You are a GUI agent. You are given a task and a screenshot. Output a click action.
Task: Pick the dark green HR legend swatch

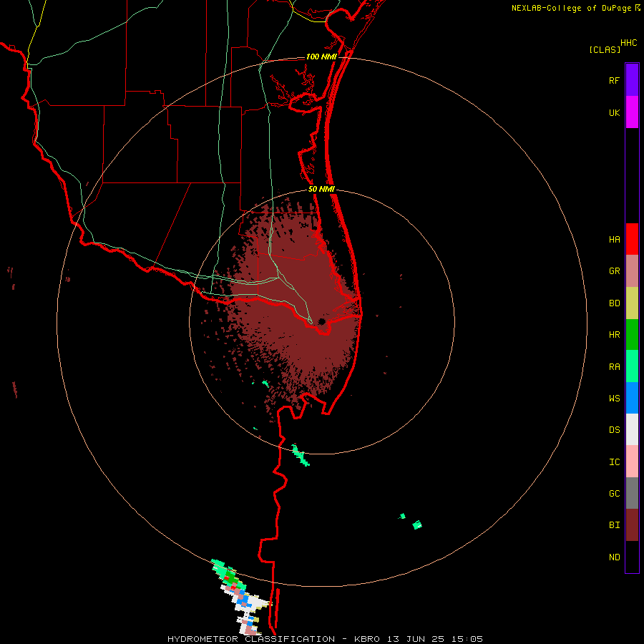pos(632,335)
